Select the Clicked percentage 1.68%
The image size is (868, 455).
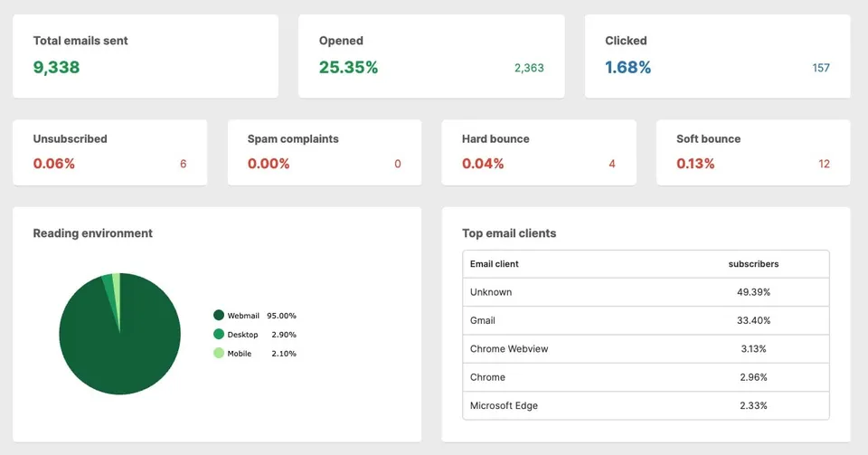(x=627, y=67)
